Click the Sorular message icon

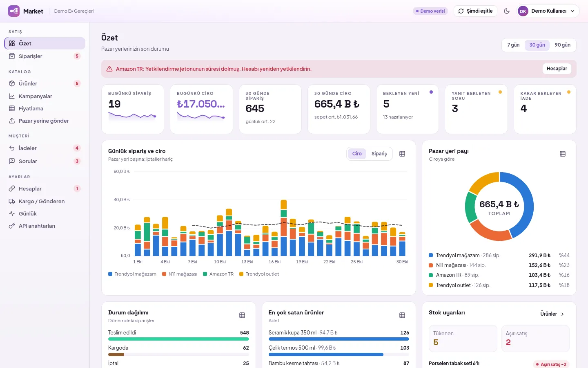click(x=12, y=161)
